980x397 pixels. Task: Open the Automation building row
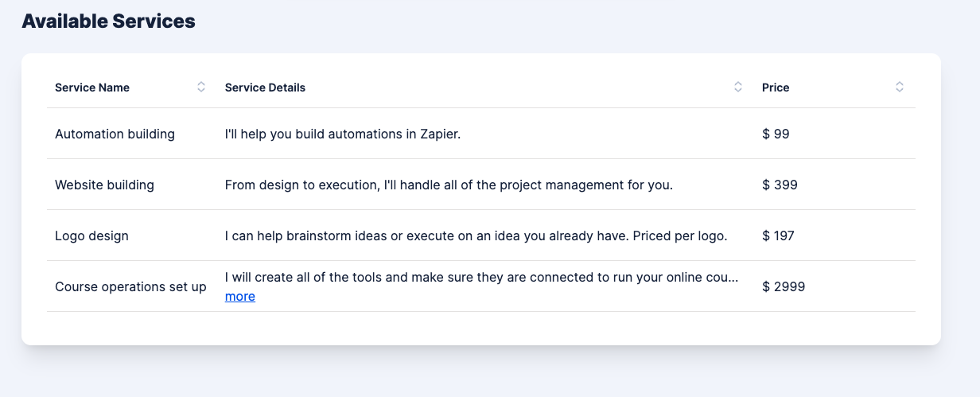pyautogui.click(x=481, y=134)
